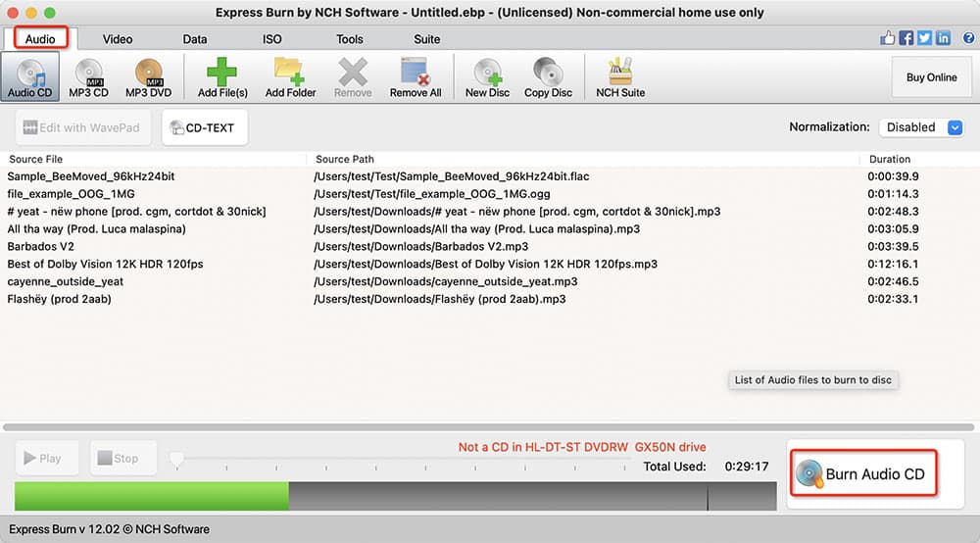The height and width of the screenshot is (543, 980).
Task: Switch to the Video tab
Action: click(118, 39)
